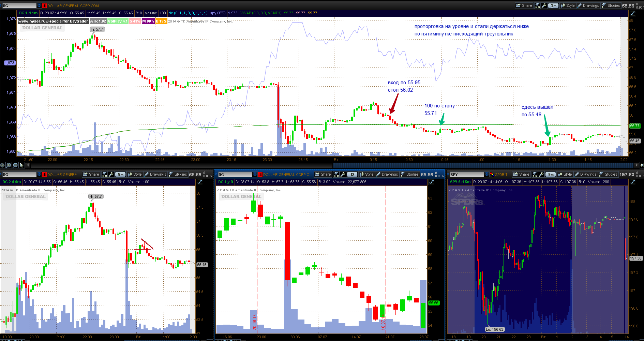
Task: Click the S 43% pink label
Action: pos(135,21)
